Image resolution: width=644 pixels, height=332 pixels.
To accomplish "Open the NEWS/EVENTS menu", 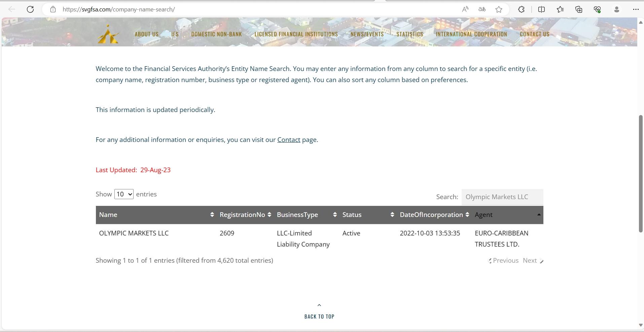I will coord(367,34).
